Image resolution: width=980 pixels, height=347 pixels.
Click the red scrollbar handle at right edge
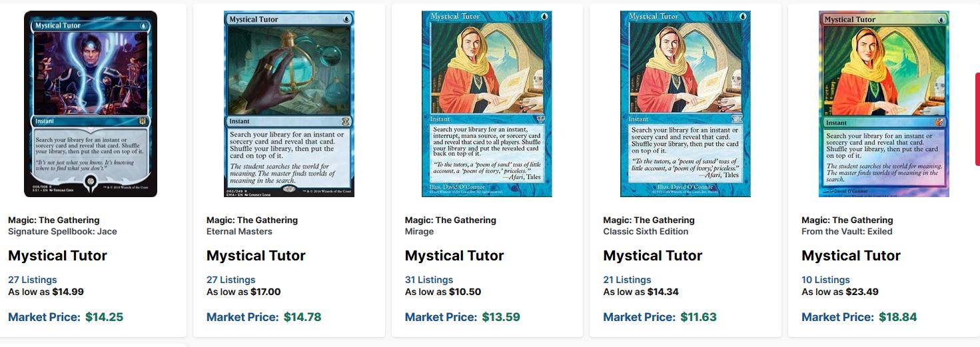click(x=977, y=119)
